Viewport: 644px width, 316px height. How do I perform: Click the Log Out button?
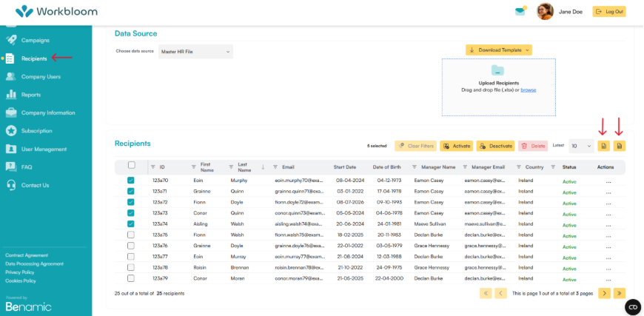[609, 12]
